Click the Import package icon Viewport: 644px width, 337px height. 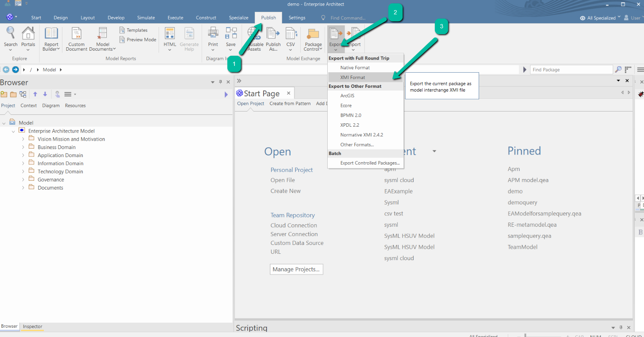pyautogui.click(x=355, y=33)
